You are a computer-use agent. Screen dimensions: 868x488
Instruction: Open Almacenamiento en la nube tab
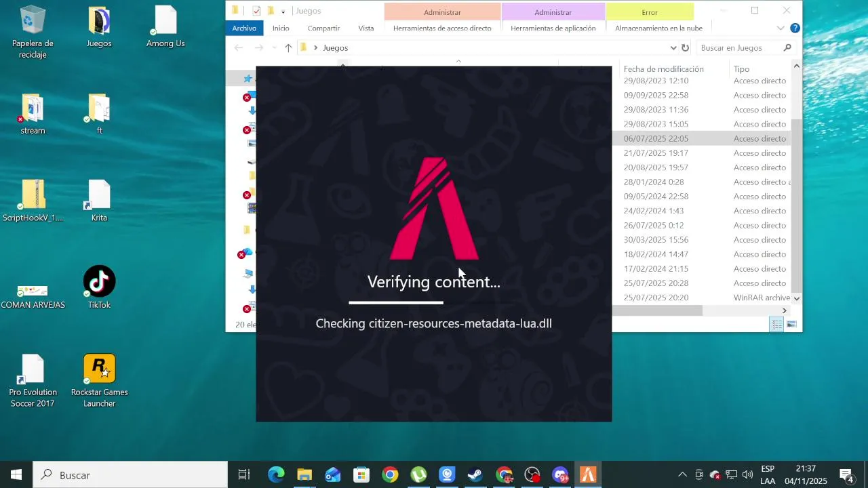point(658,28)
